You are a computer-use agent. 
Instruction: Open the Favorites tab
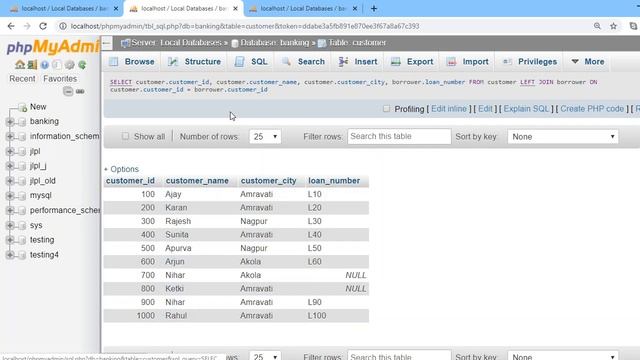[60, 79]
